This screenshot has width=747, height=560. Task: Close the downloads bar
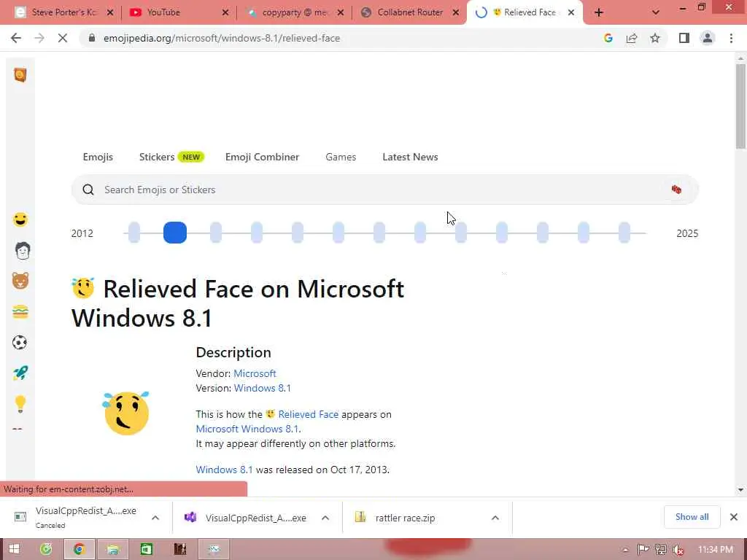point(734,517)
